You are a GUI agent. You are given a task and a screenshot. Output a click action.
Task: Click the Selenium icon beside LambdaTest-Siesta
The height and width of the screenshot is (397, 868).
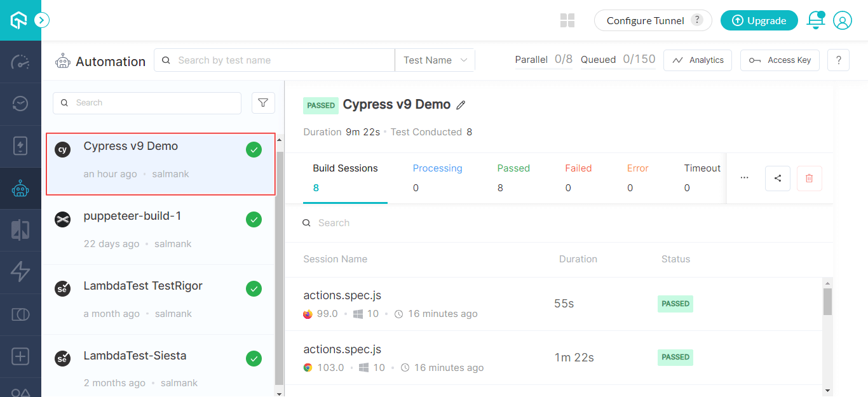point(62,359)
